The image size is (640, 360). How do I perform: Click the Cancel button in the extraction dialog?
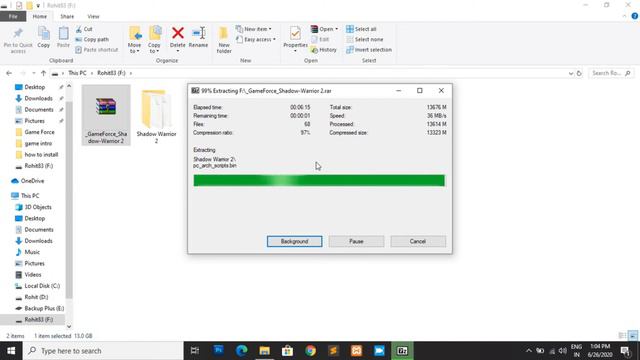click(418, 241)
